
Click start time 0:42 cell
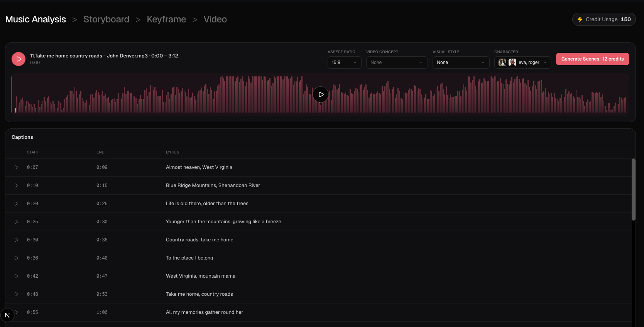[x=32, y=276]
